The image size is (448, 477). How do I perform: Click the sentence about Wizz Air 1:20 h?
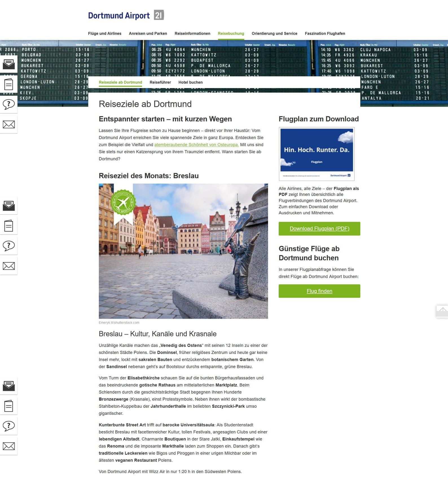170,471
